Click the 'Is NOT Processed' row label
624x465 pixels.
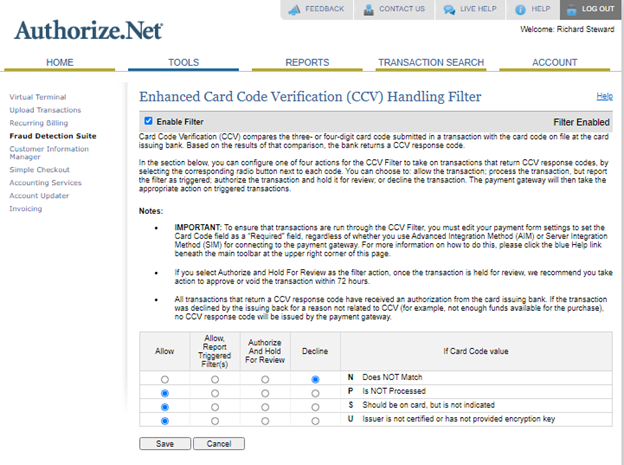pyautogui.click(x=394, y=391)
